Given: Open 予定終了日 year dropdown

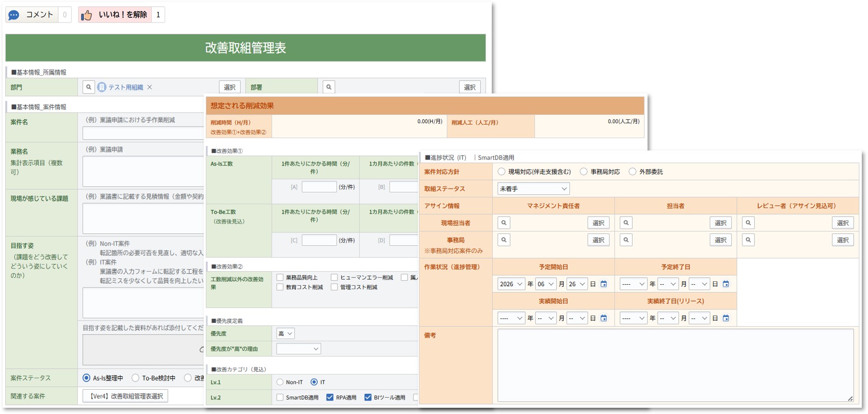Looking at the screenshot, I should point(634,284).
